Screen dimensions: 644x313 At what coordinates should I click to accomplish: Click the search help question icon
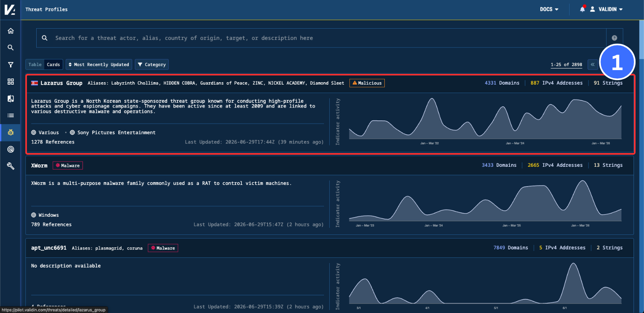[x=614, y=38]
